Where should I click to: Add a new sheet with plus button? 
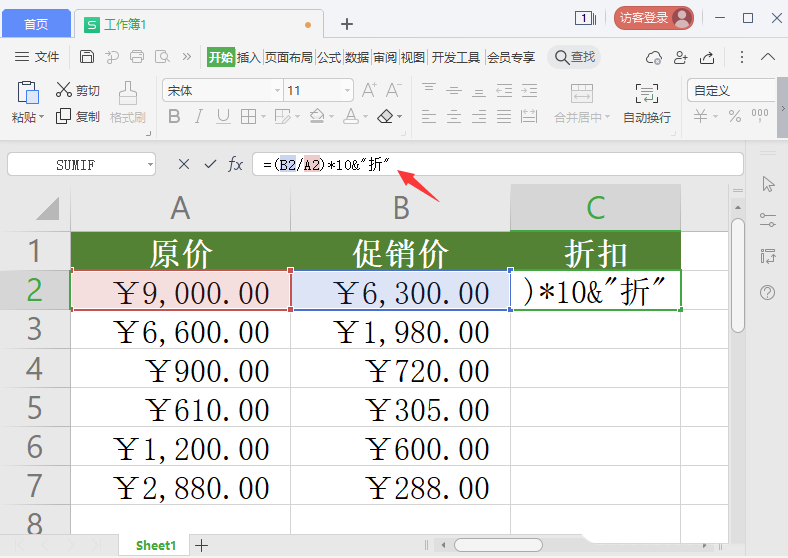[201, 545]
